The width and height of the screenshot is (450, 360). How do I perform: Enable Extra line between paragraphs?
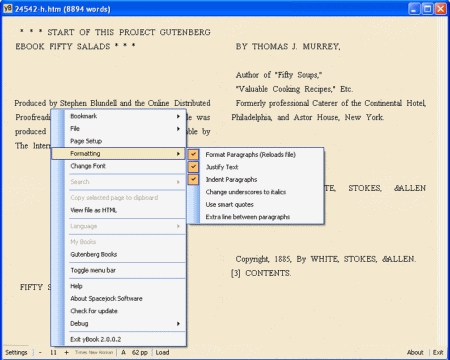click(255, 217)
